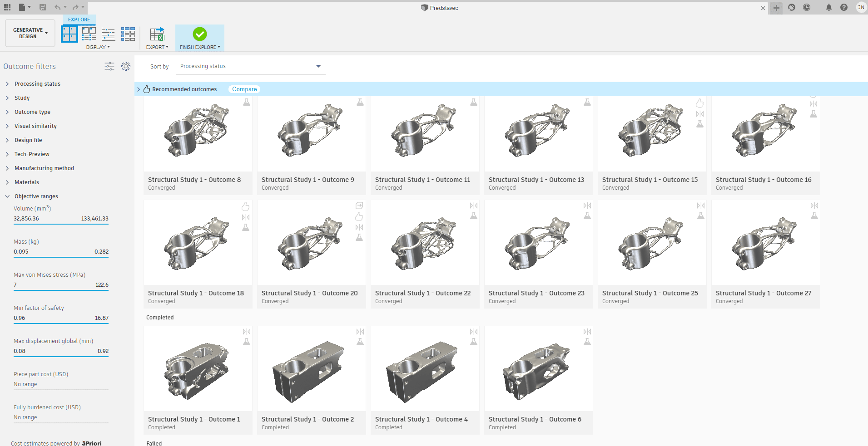Open the JN user profile
Screen dimensions: 868x446
tap(861, 7)
